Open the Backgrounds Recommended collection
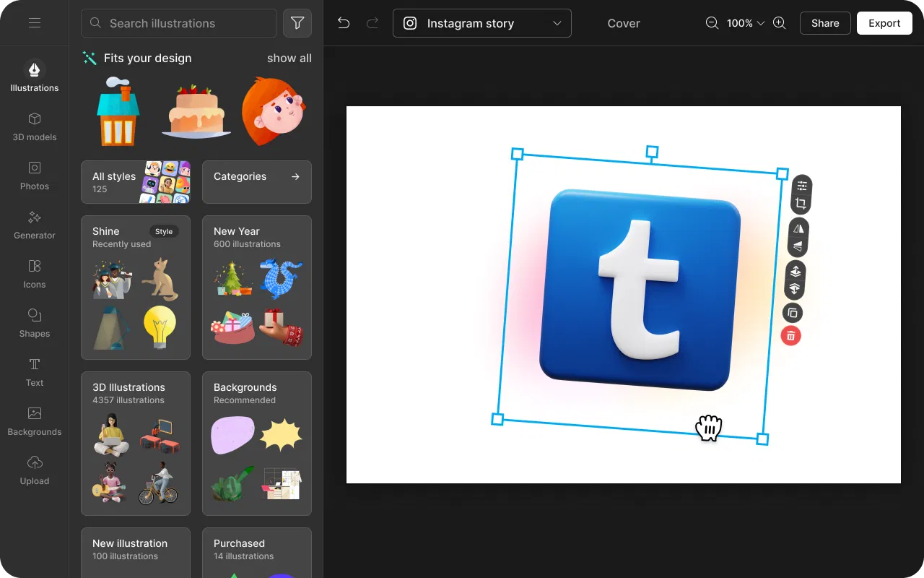Screen dimensions: 924x578 click(257, 444)
